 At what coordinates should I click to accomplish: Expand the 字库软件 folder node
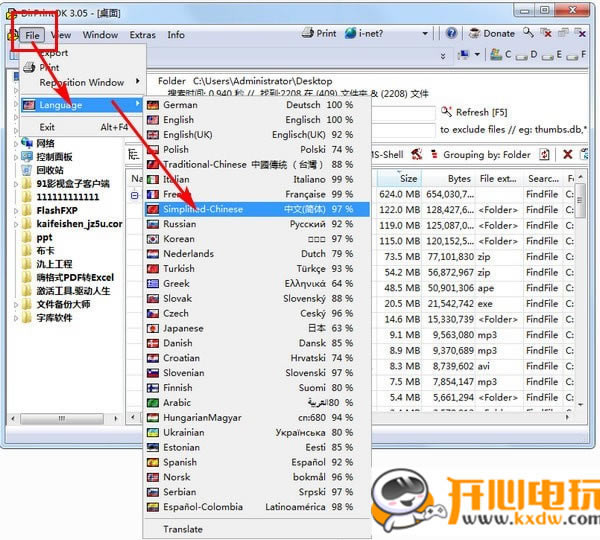pos(16,318)
